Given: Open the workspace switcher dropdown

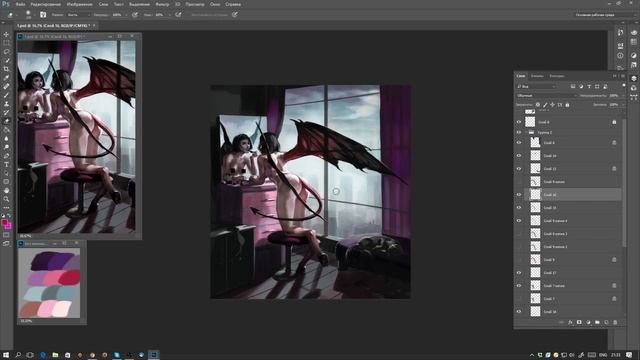Looking at the screenshot, I should click(605, 15).
